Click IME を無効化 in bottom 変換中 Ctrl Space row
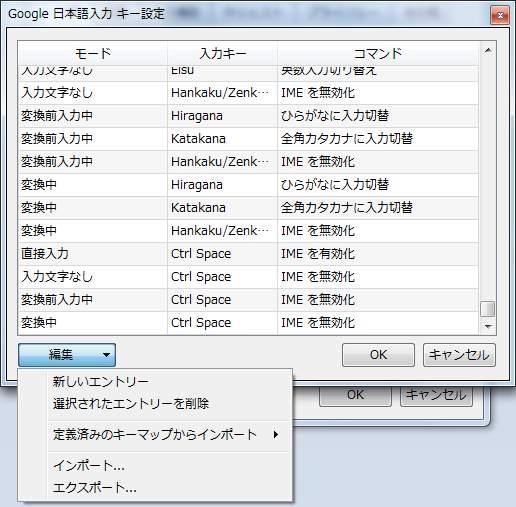516x507 pixels. tap(378, 323)
